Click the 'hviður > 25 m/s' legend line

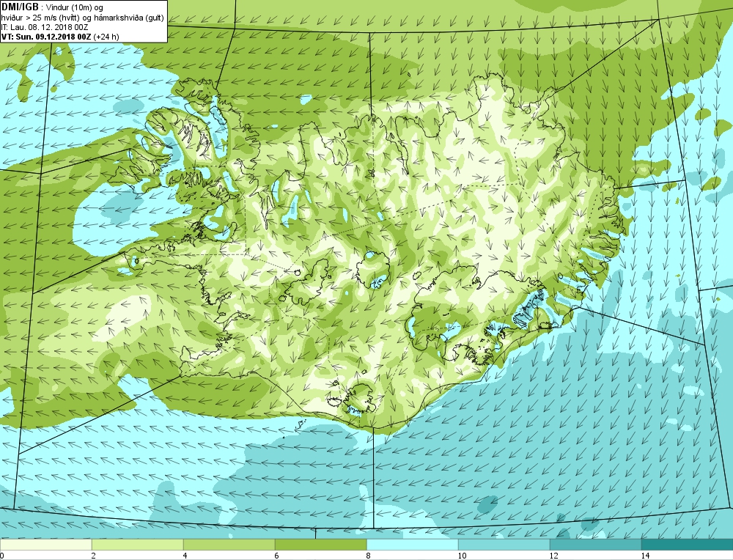pos(83,18)
